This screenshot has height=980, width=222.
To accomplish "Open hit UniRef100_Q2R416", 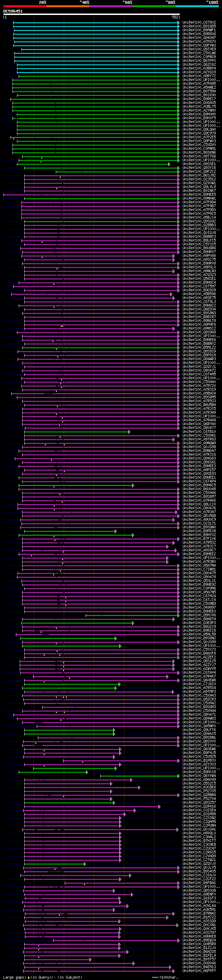I will click(199, 807).
